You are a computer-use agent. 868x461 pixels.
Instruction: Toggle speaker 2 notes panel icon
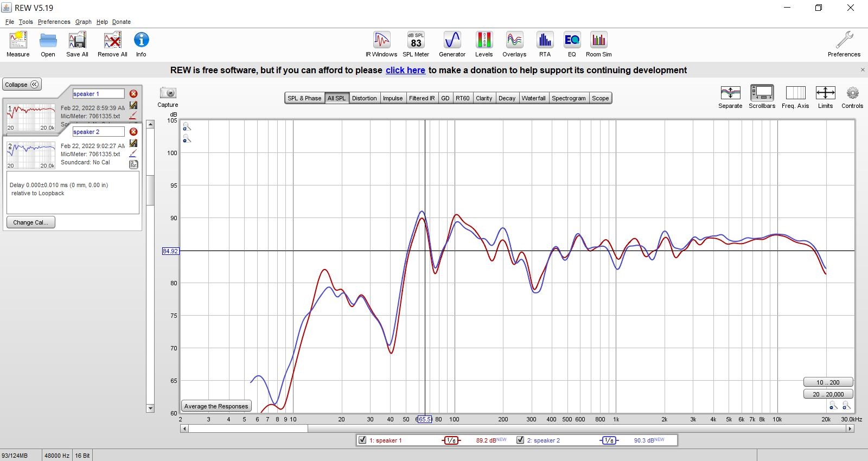[133, 164]
